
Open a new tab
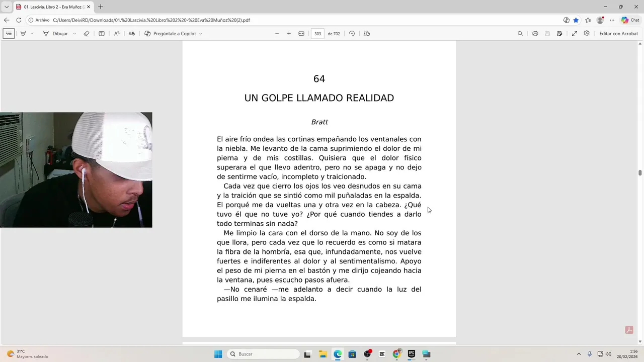tap(100, 7)
